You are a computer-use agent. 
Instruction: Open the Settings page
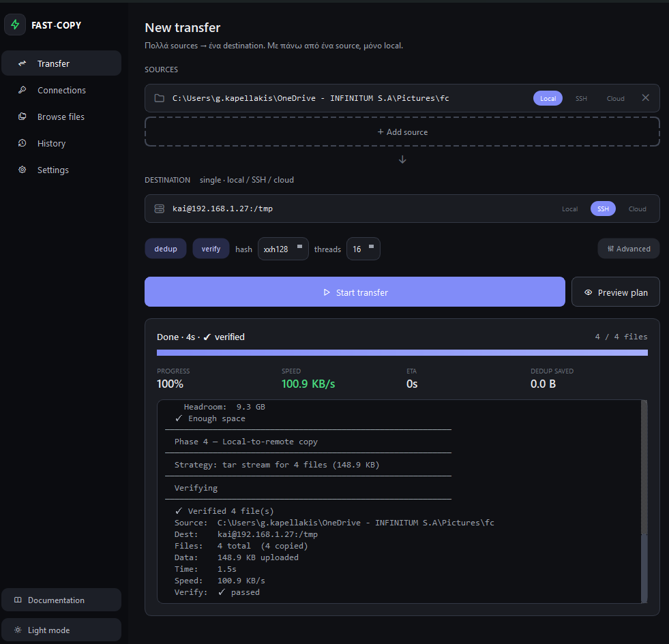click(x=61, y=170)
